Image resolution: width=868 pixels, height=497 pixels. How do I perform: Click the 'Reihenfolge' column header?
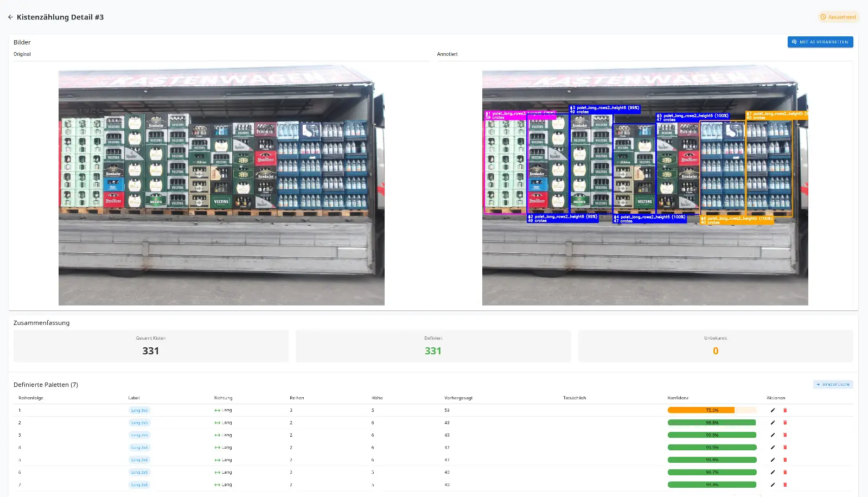click(31, 398)
